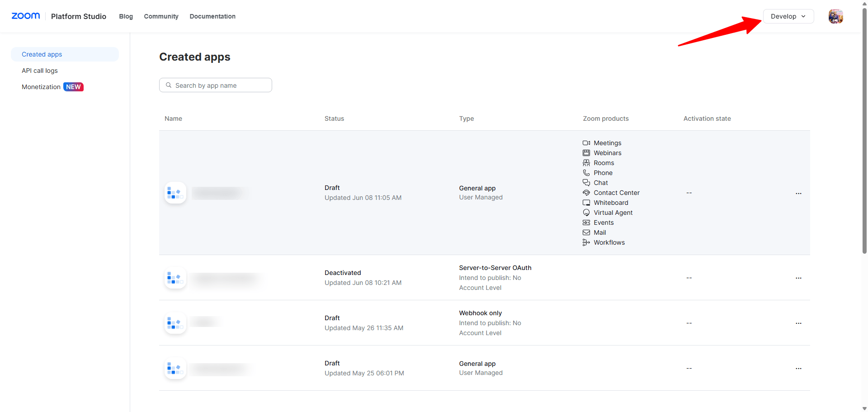Focus the Search by app name field
The height and width of the screenshot is (412, 868).
(x=216, y=85)
